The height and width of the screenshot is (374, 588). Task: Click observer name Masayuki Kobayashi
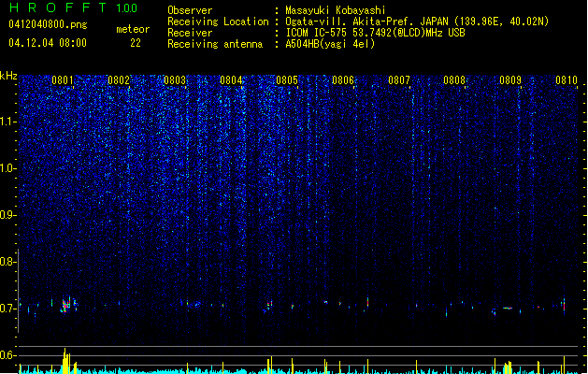coord(336,10)
